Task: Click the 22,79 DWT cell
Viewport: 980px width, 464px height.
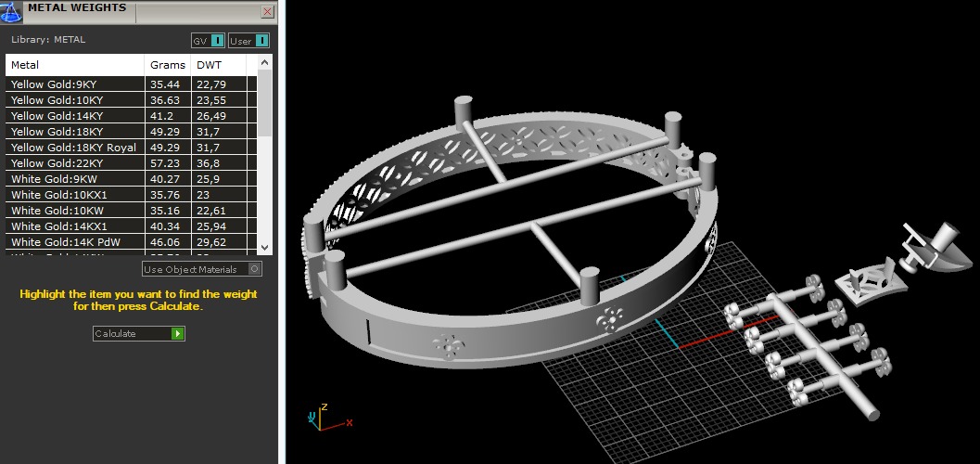Action: click(x=219, y=84)
